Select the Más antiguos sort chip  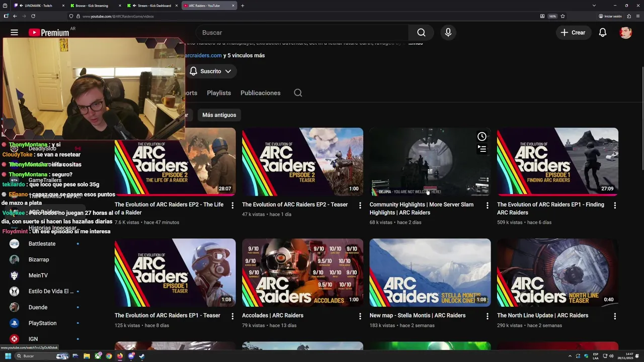219,115
